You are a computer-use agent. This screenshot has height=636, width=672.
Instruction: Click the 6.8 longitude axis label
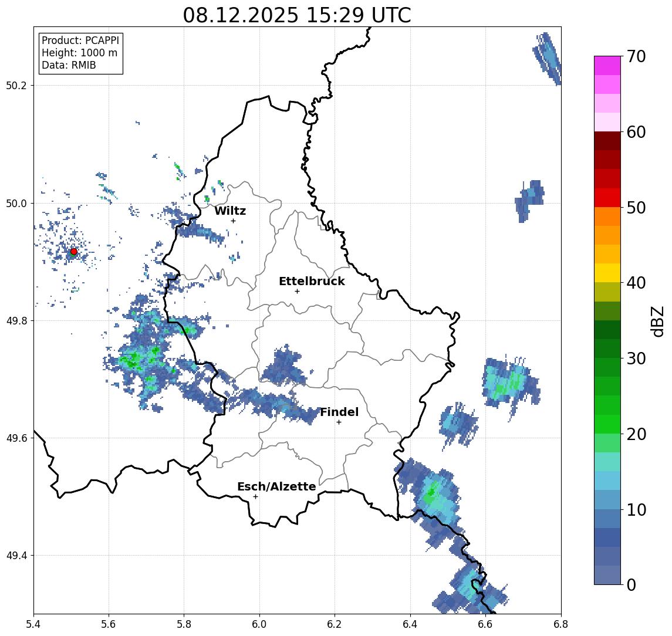pos(560,624)
